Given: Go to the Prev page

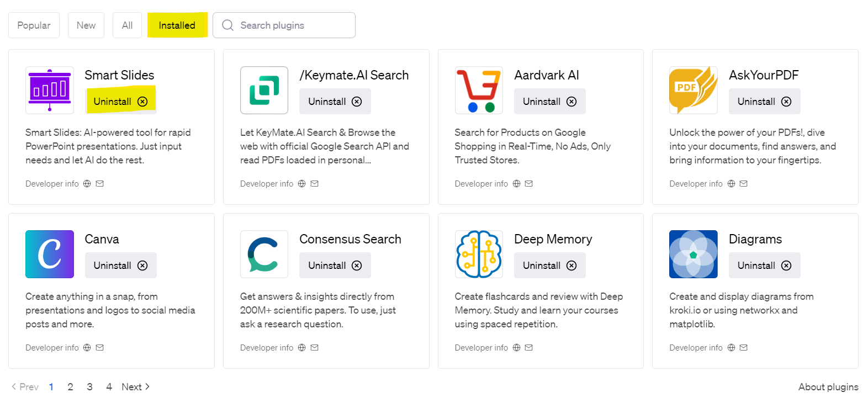Looking at the screenshot, I should [x=25, y=387].
